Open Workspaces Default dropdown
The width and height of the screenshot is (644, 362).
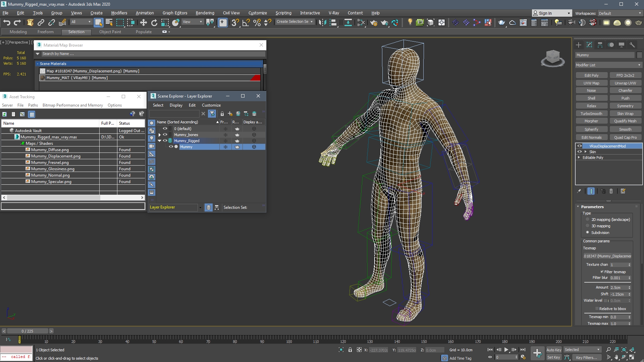[x=620, y=13]
